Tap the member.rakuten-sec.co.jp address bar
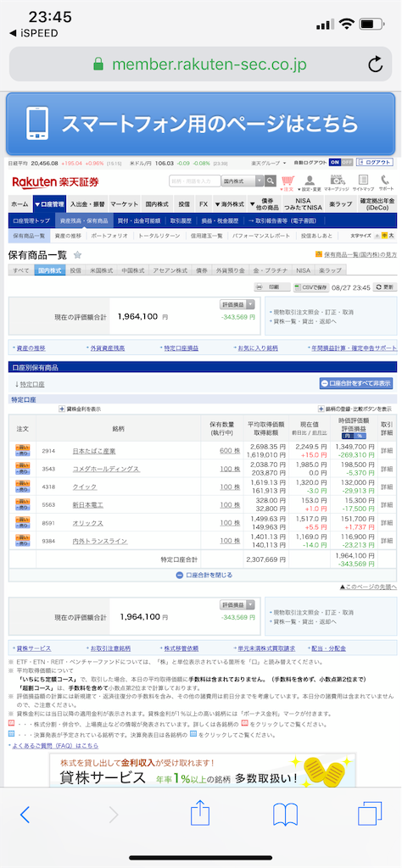The image size is (402, 868). [x=200, y=64]
